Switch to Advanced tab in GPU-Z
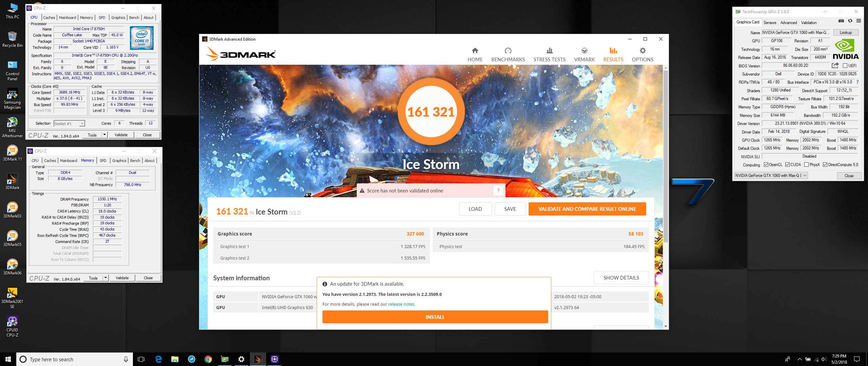 789,23
